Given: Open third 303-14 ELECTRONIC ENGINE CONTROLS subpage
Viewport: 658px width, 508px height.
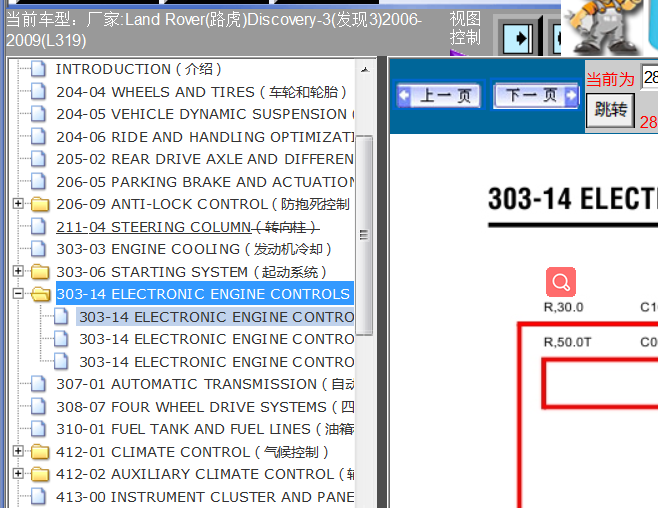Looking at the screenshot, I should coord(216,362).
